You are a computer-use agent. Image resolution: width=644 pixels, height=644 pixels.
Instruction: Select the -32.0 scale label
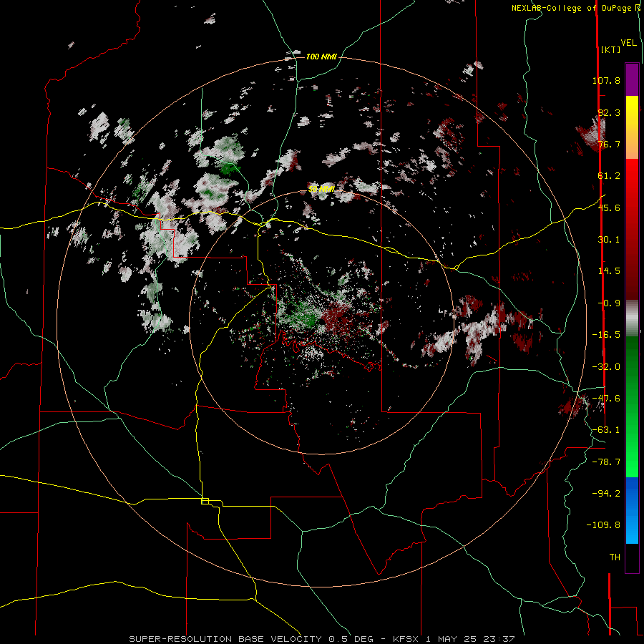coord(606,367)
